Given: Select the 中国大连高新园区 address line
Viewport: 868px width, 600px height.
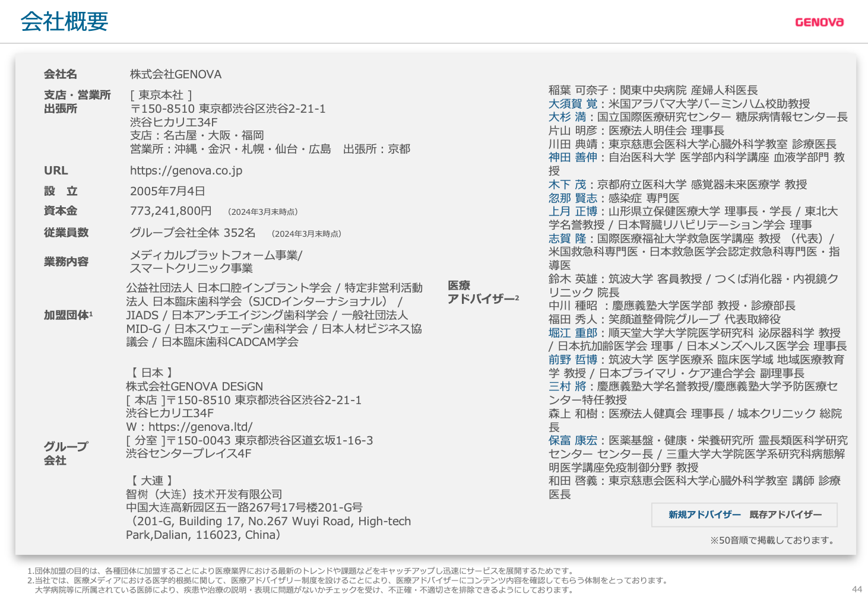Looking at the screenshot, I should tap(244, 507).
